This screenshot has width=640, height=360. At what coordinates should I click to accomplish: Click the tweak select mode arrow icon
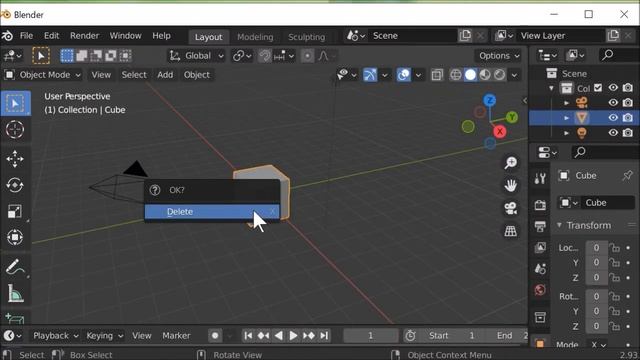tap(41, 56)
